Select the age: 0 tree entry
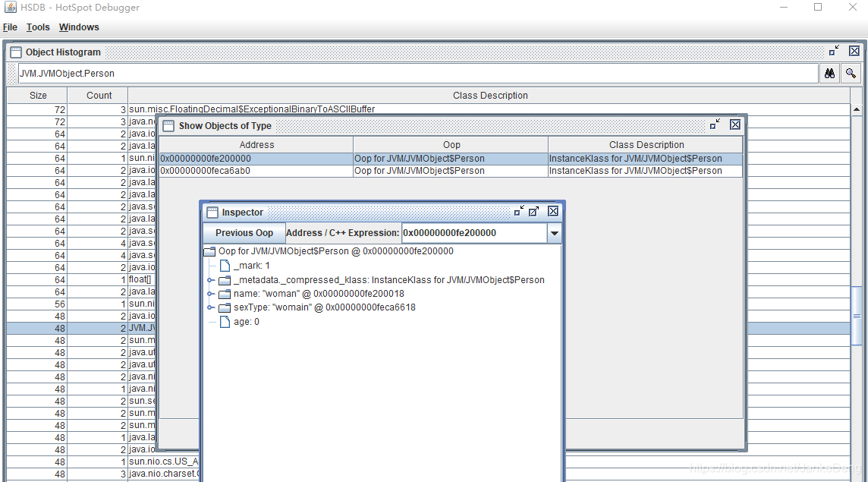 click(x=247, y=322)
